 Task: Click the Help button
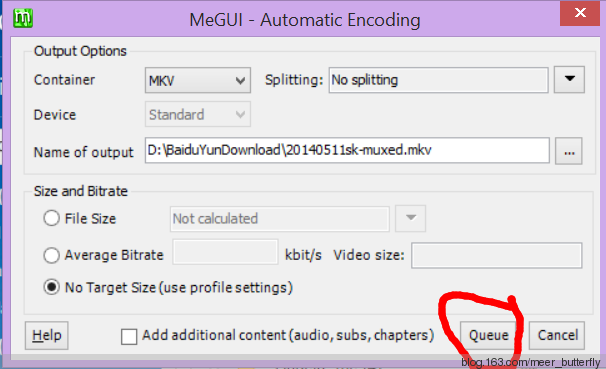(x=47, y=335)
